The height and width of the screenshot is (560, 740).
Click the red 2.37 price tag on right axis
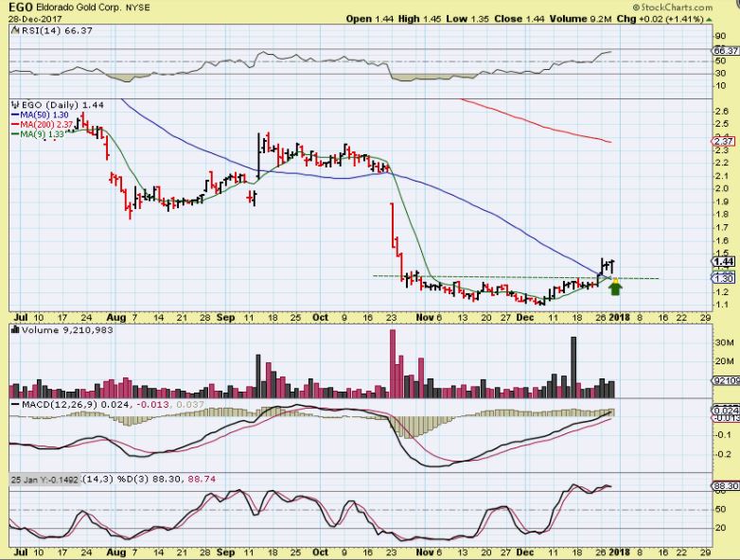point(724,142)
